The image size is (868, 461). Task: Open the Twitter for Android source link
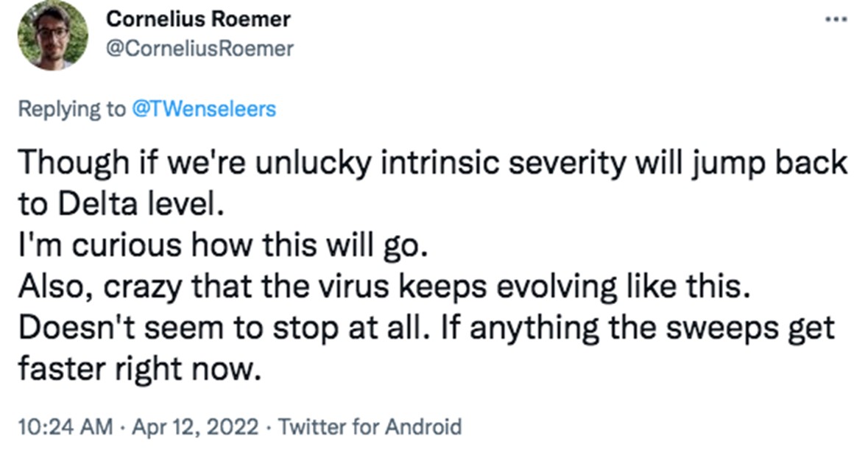[371, 426]
